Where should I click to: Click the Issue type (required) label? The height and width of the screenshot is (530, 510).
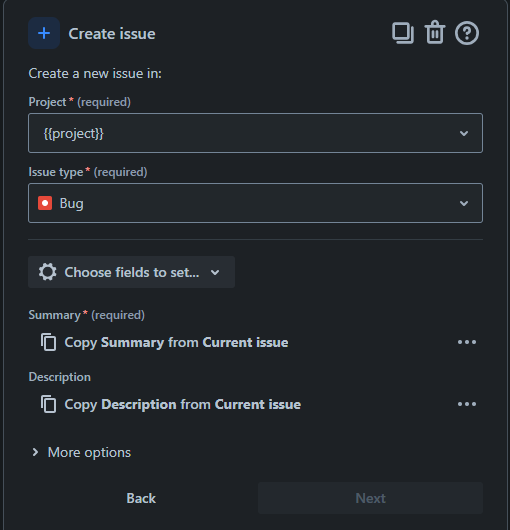[88, 172]
